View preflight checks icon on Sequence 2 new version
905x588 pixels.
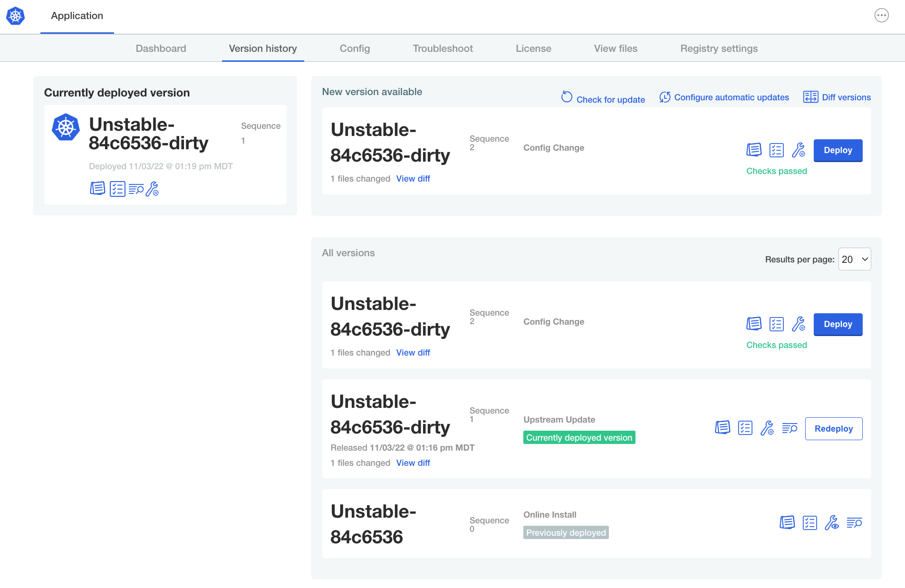point(777,150)
